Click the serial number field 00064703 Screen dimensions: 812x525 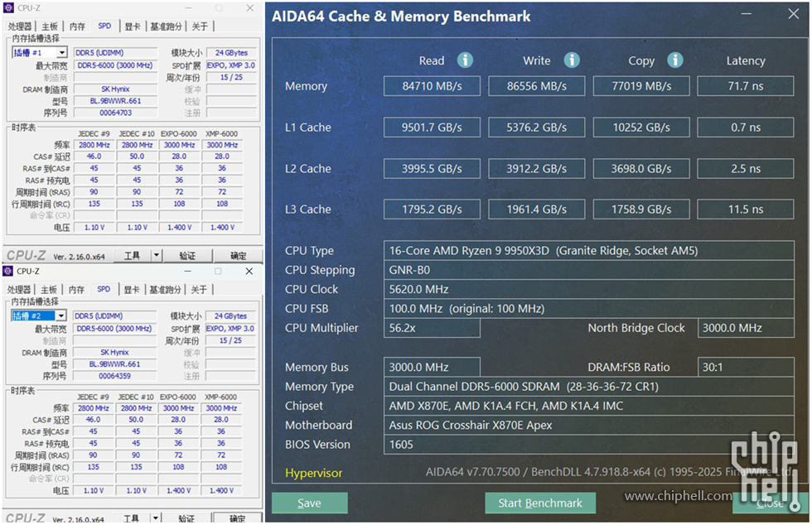(x=115, y=113)
